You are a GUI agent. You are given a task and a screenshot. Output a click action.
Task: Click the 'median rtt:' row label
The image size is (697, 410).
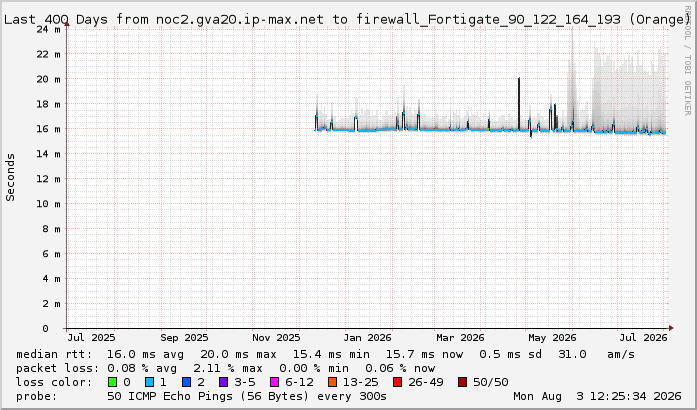click(54, 354)
